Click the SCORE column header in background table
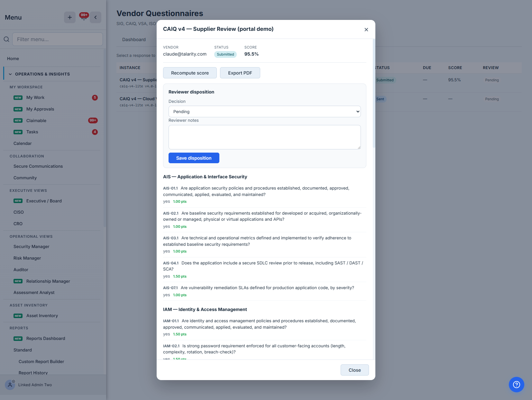Viewport: 532px width, 400px height. (455, 68)
